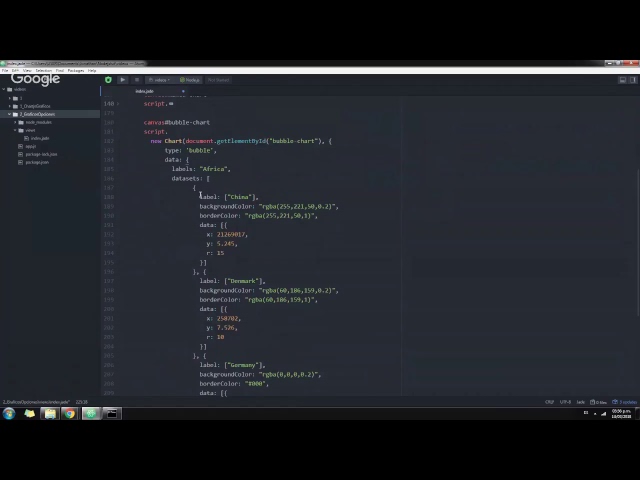Image resolution: width=640 pixels, height=480 pixels.
Task: Select the node_modules folder in tree
Action: point(38,122)
